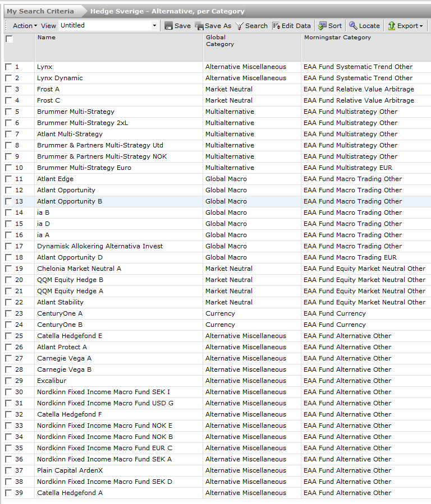
Task: Expand the View combo box showing Untitled
Action: pyautogui.click(x=154, y=26)
